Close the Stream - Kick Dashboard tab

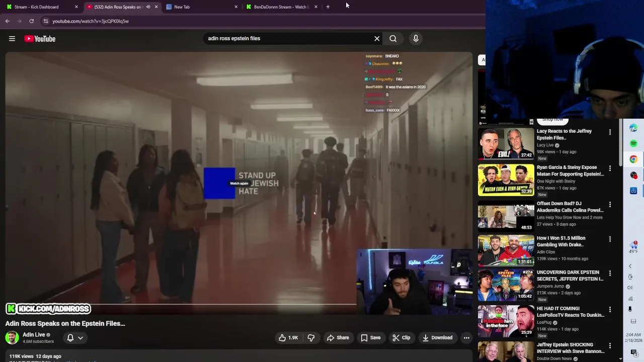coord(76,7)
